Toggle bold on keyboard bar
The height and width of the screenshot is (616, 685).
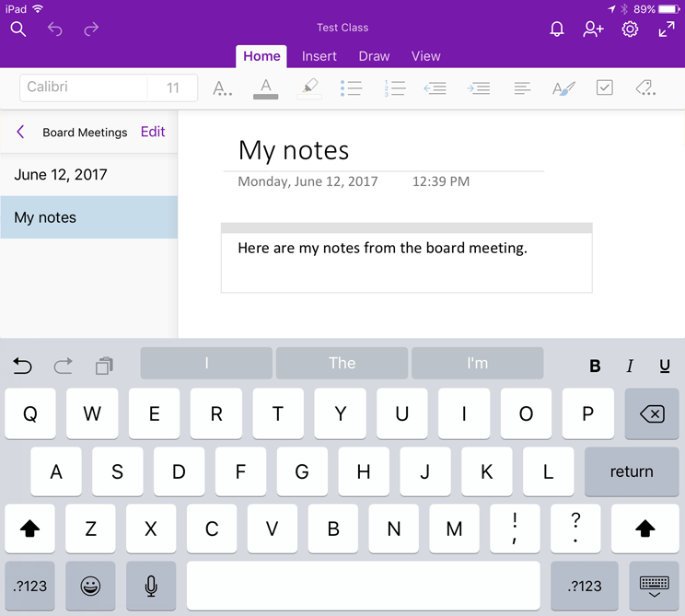point(595,366)
